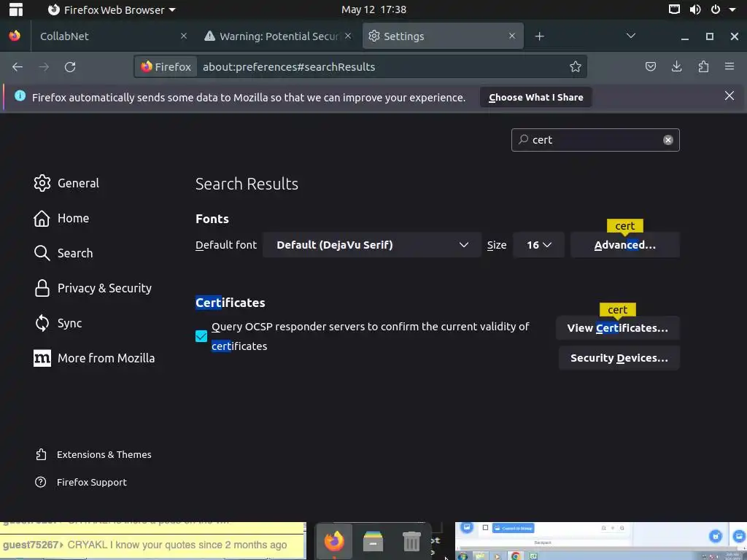Click the pinned Firefox icon beside CollabNet tab

click(x=15, y=36)
